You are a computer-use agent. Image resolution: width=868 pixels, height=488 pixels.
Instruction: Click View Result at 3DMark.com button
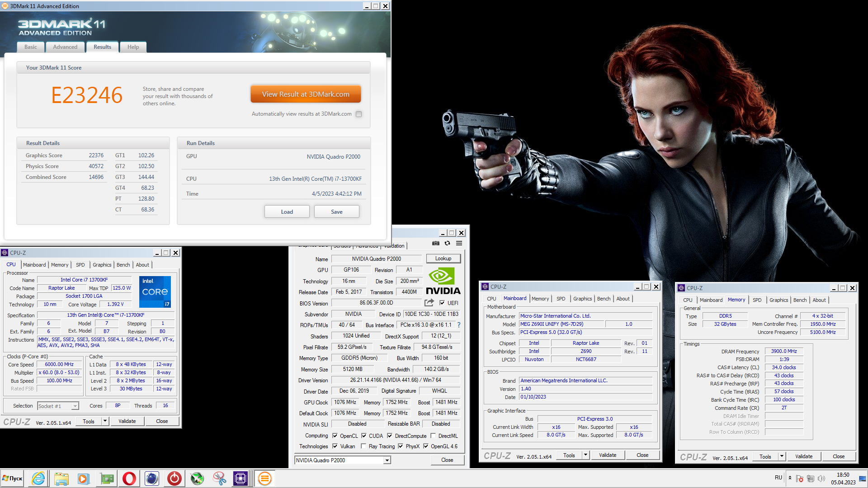(306, 94)
